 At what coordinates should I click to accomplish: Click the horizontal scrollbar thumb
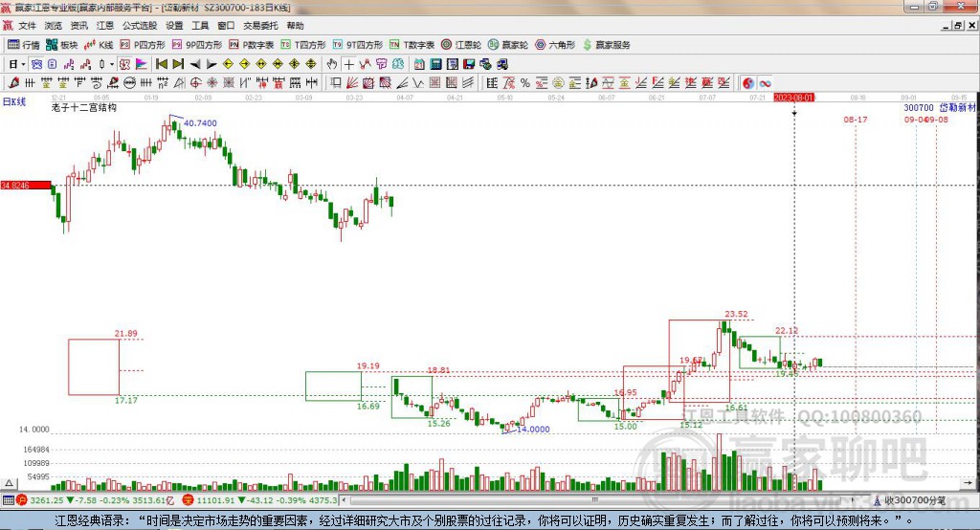pos(593,500)
